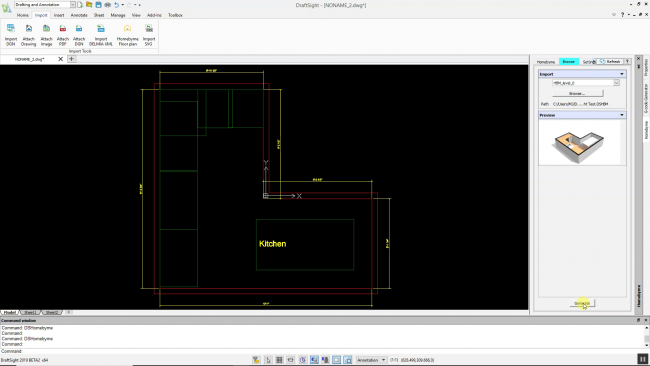Viewport: 650px width, 366px height.
Task: Open the Properties side palette tab
Action: tap(645, 67)
